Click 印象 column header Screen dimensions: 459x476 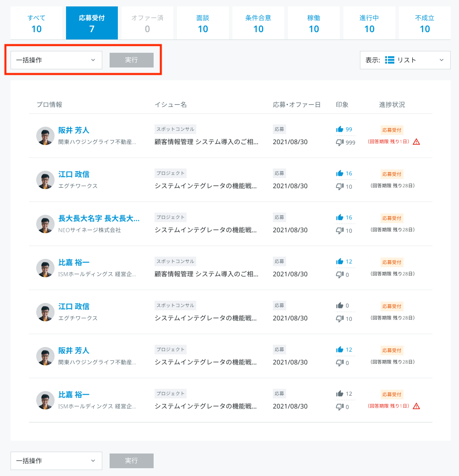pos(342,105)
